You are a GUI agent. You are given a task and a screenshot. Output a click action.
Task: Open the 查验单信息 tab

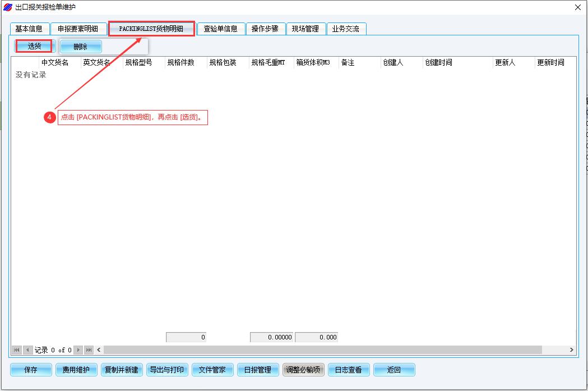[221, 29]
